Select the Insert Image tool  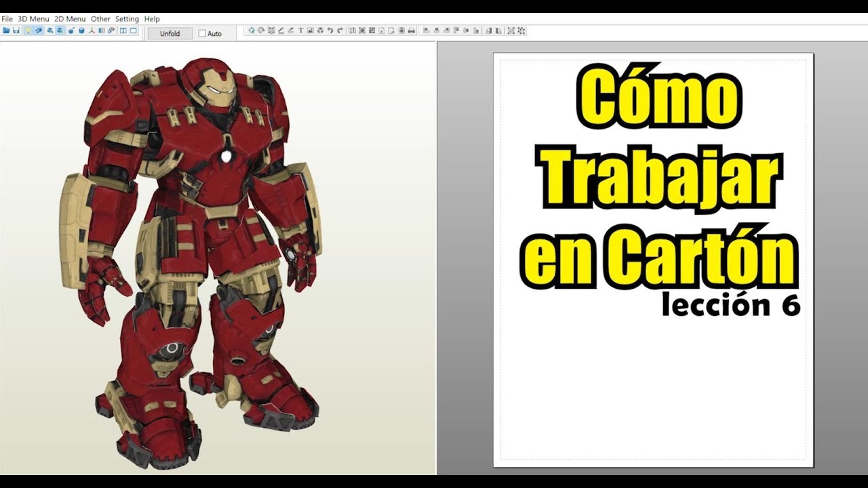[x=310, y=30]
